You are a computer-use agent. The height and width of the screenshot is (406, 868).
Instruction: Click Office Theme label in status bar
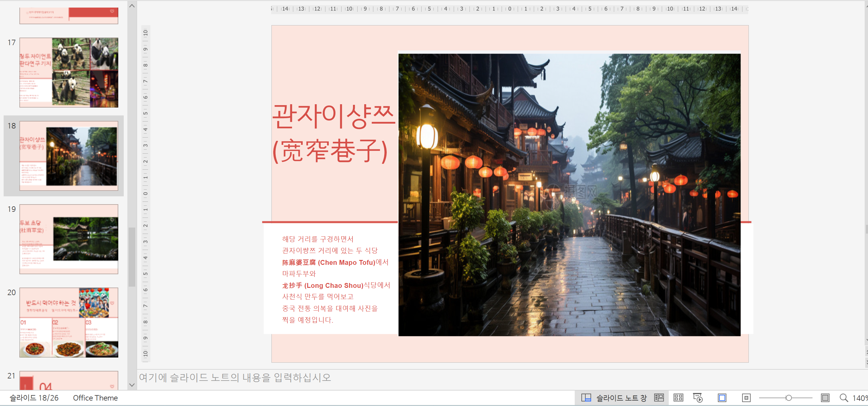[95, 398]
